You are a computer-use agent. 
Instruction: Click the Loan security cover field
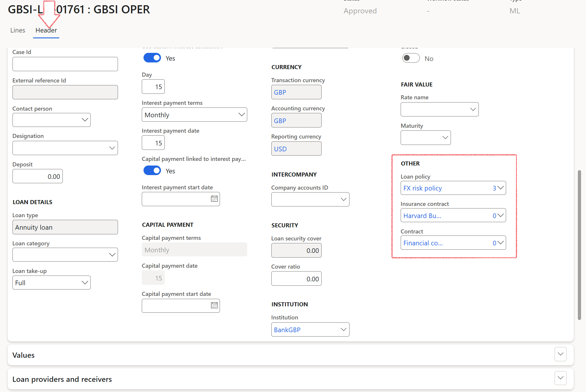pos(296,250)
